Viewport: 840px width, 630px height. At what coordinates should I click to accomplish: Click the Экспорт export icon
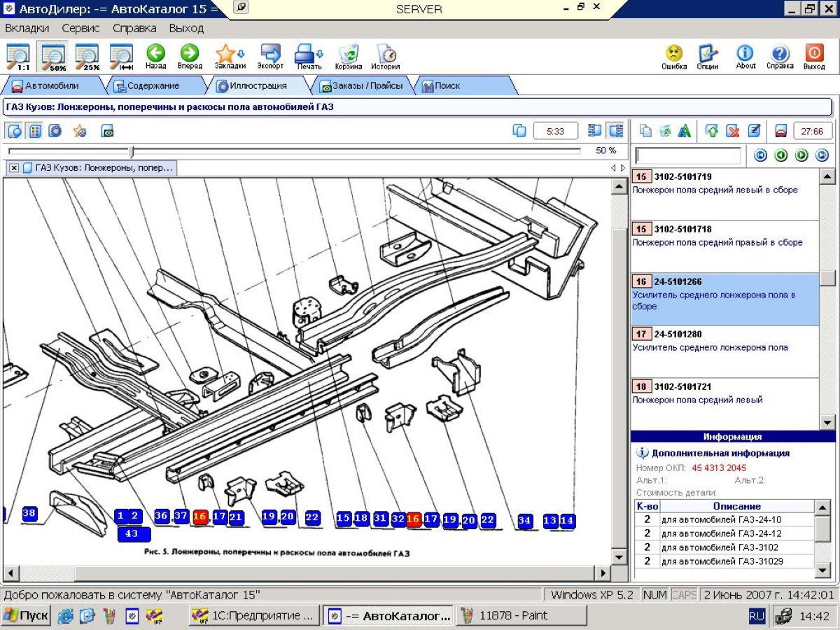click(x=270, y=57)
